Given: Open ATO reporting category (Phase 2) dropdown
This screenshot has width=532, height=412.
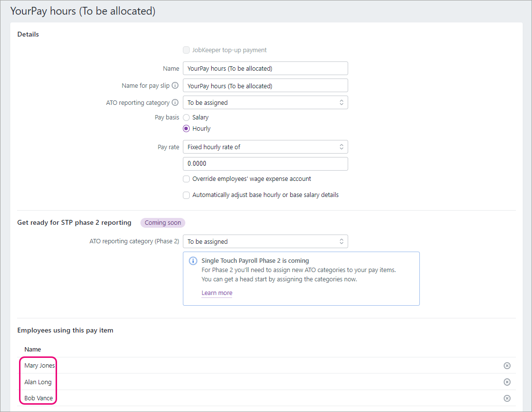Looking at the screenshot, I should point(265,241).
